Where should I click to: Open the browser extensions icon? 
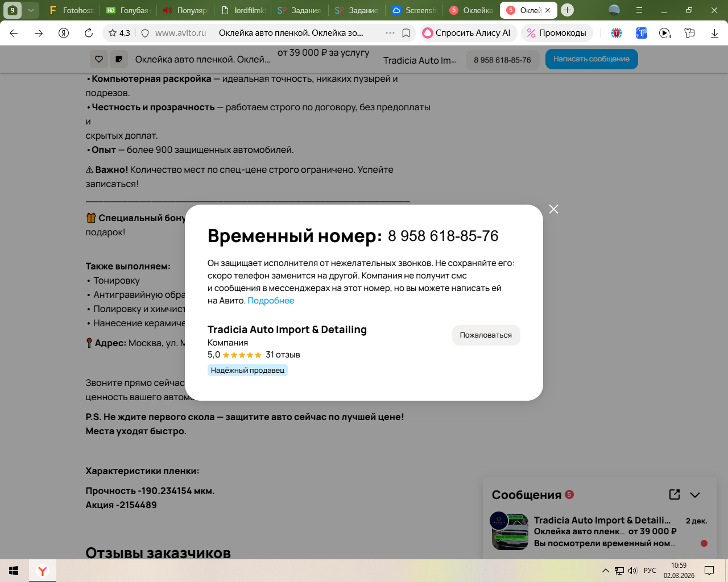pyautogui.click(x=689, y=33)
